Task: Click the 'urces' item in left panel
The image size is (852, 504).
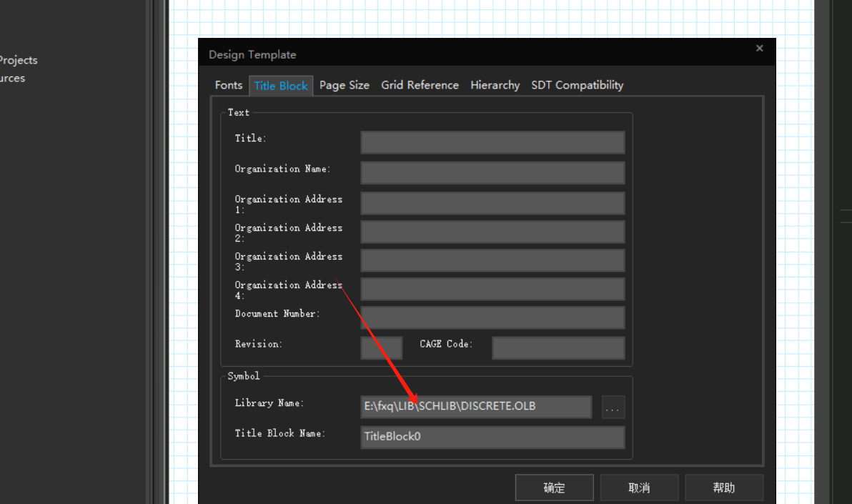Action: pyautogui.click(x=12, y=79)
